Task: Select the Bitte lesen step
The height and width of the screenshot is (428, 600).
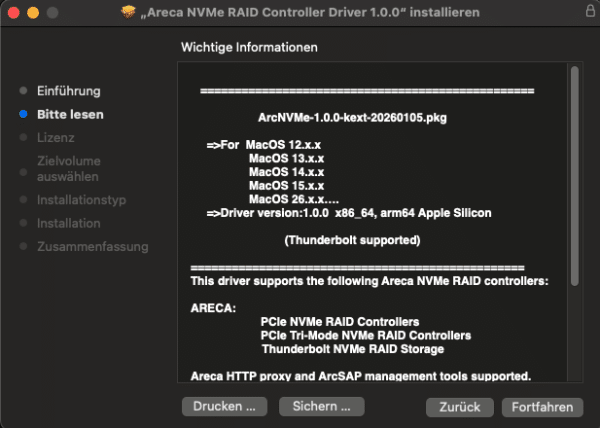Action: point(70,114)
